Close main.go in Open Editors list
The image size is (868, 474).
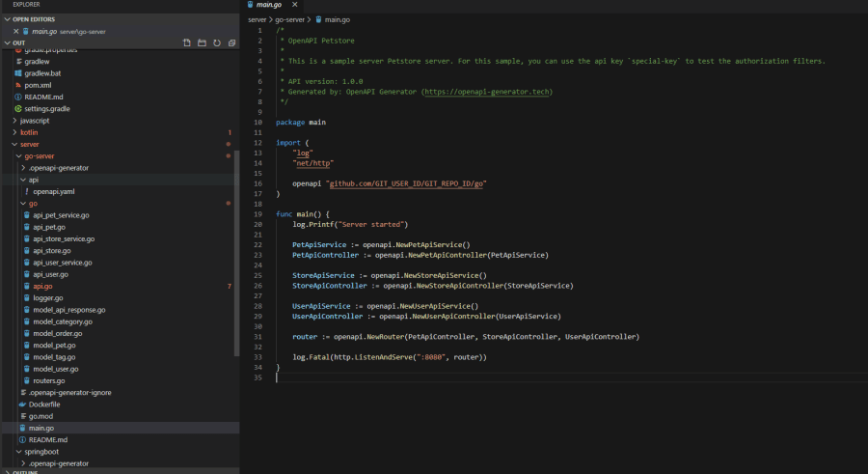pyautogui.click(x=15, y=31)
